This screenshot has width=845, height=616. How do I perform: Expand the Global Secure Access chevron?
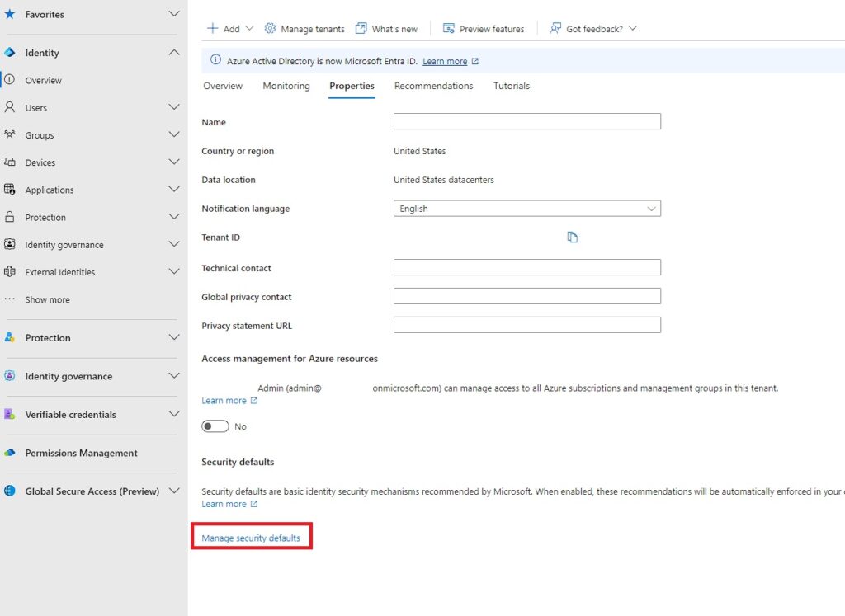pyautogui.click(x=174, y=491)
